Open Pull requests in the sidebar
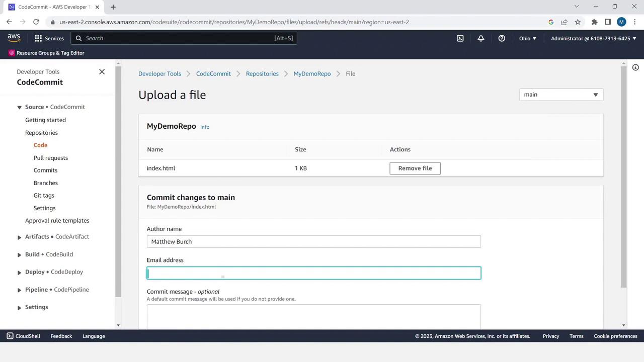 [51, 158]
